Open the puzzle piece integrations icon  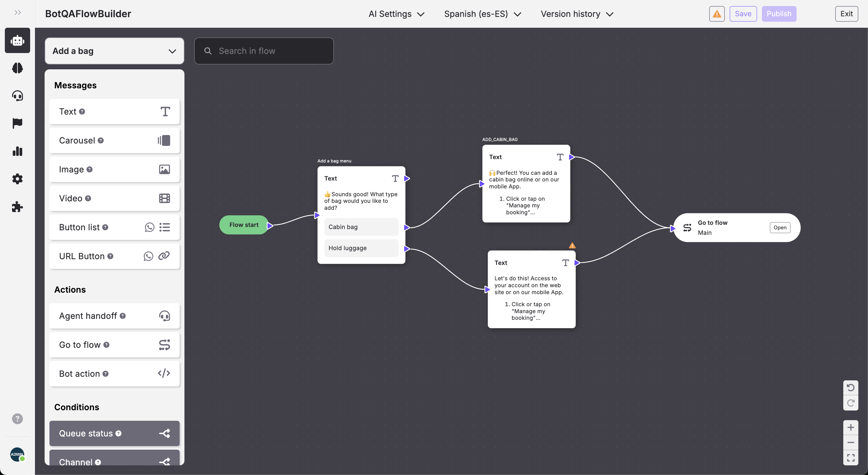[17, 207]
